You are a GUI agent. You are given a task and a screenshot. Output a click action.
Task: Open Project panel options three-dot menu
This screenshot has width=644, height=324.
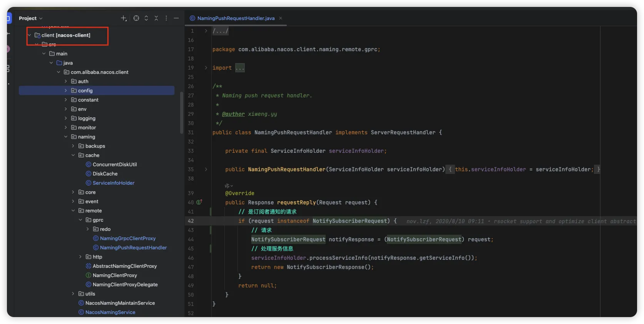pos(166,18)
